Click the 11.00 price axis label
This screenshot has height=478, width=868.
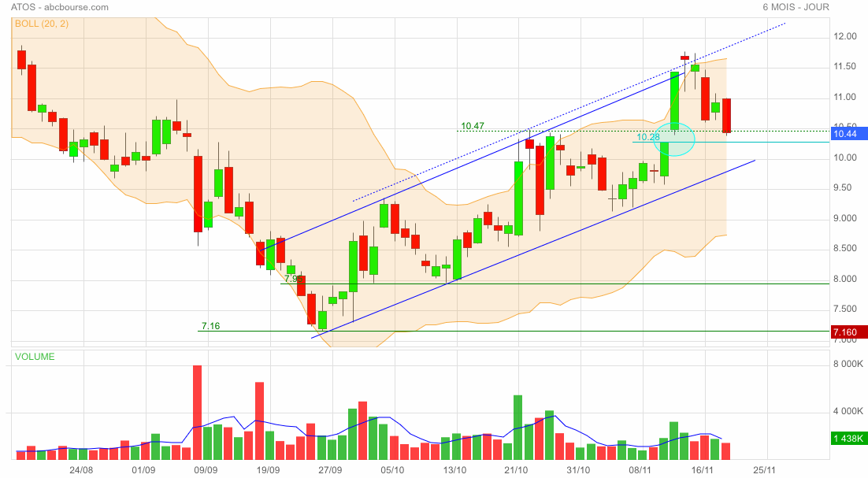point(845,97)
